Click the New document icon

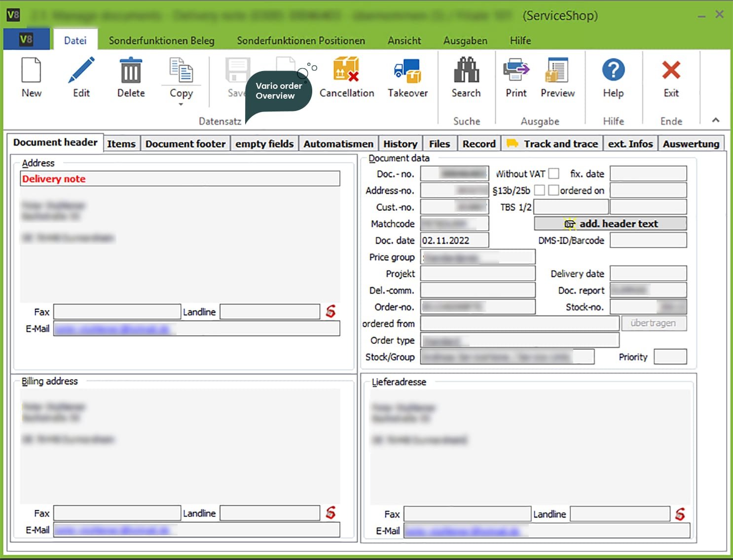click(31, 71)
